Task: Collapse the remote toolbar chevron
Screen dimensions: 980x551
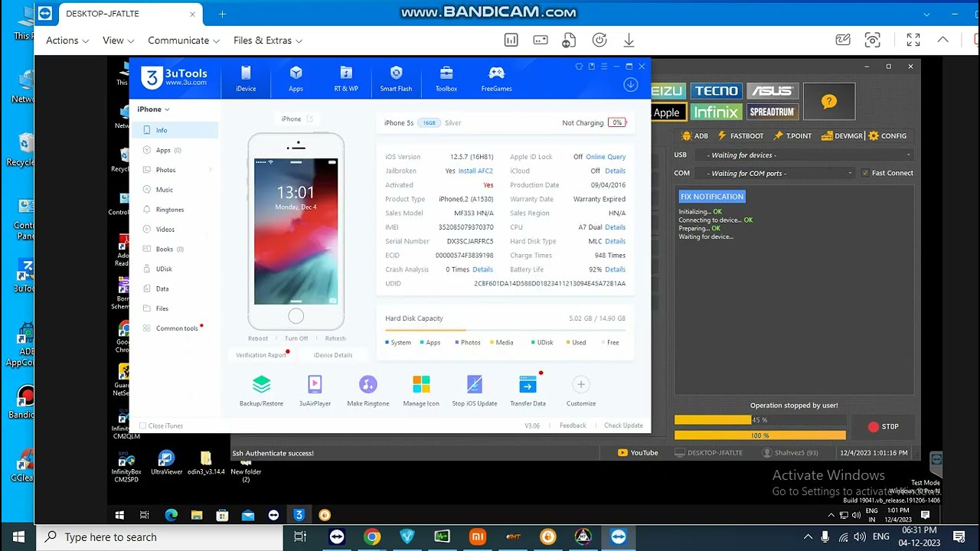Action: click(x=942, y=40)
